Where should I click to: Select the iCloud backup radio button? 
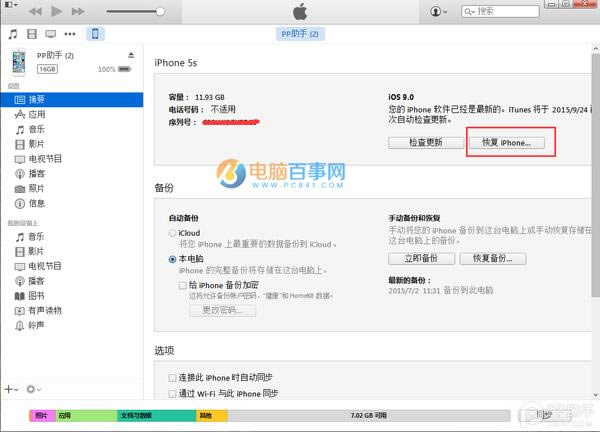pyautogui.click(x=173, y=233)
